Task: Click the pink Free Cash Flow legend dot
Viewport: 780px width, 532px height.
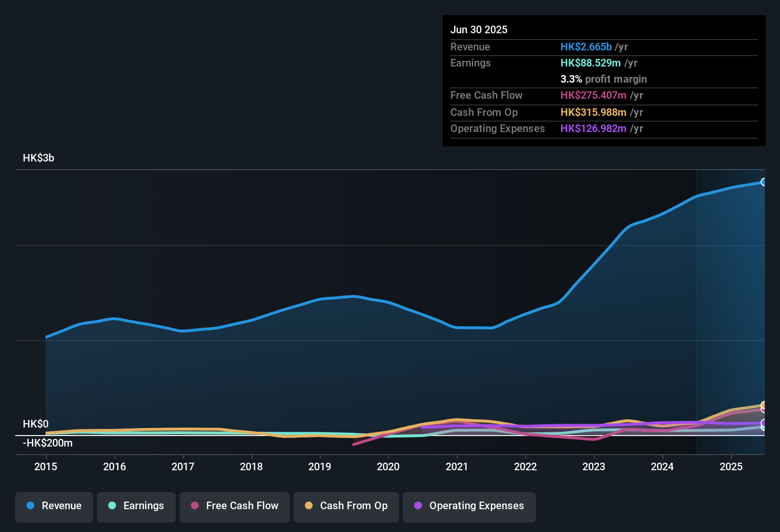Action: pos(194,506)
